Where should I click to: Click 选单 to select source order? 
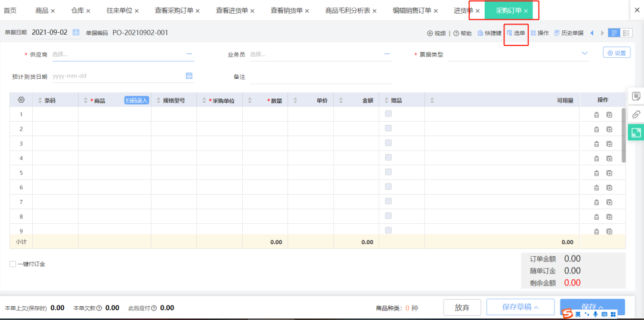coord(516,33)
